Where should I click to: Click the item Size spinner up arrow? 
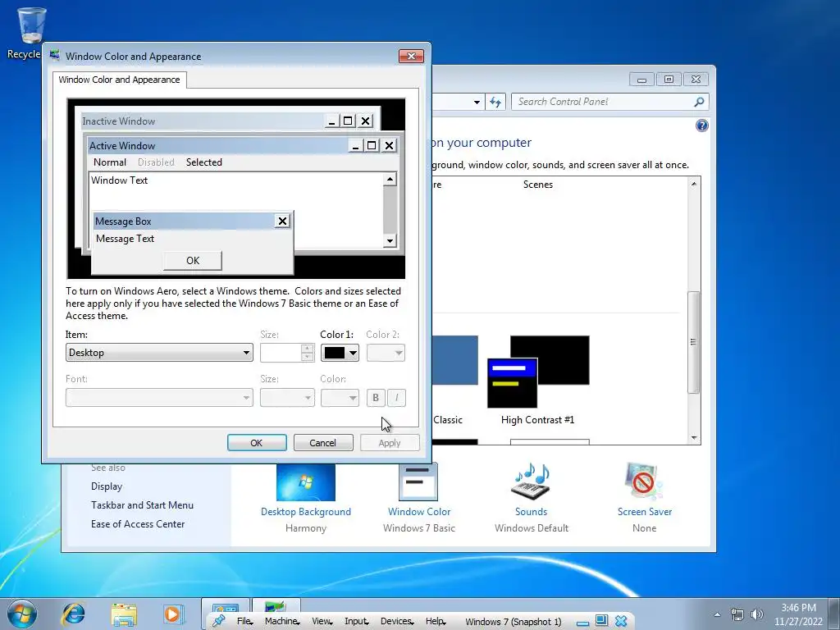[307, 348]
